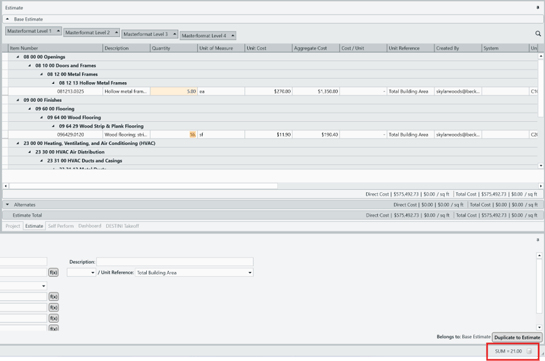The image size is (545, 361).
Task: Sort by the Description column header
Action: pos(127,48)
